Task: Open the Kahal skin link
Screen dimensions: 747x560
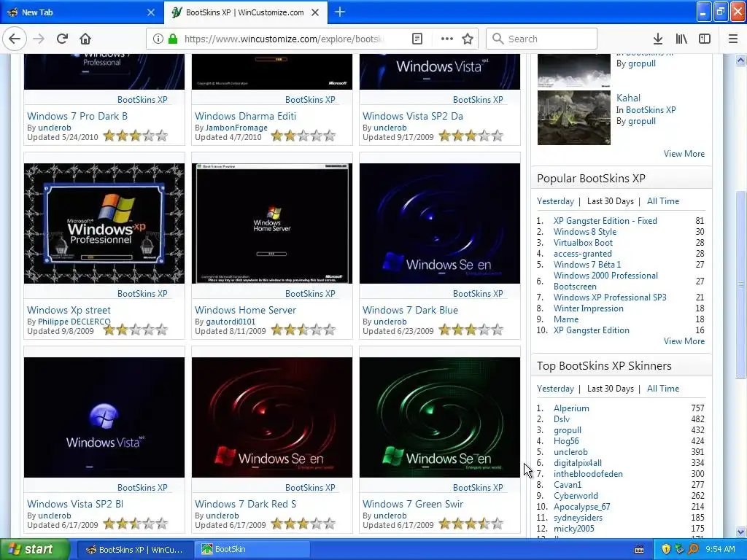Action: click(628, 98)
